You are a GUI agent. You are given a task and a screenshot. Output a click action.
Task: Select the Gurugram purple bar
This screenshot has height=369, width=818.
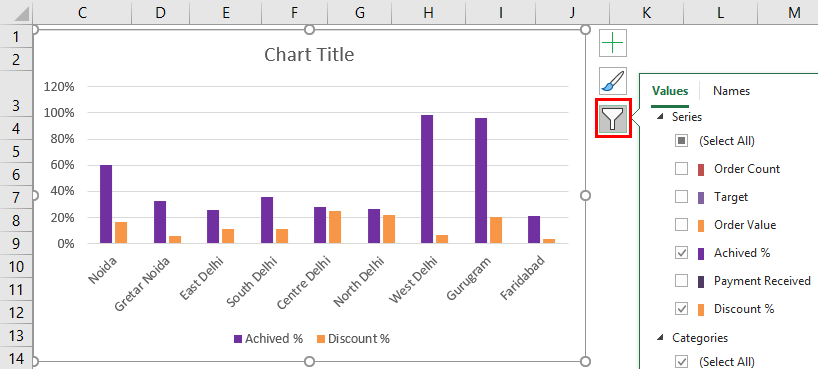pyautogui.click(x=481, y=181)
